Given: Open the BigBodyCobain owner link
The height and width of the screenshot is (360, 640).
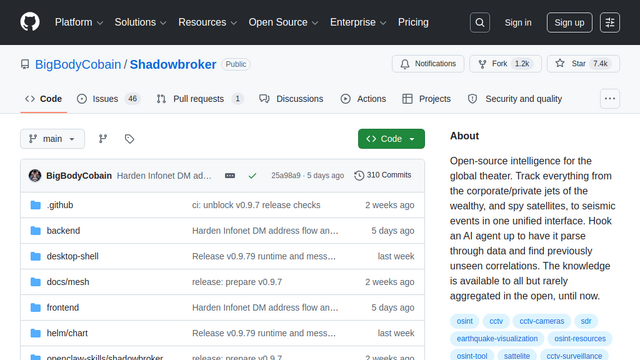Looking at the screenshot, I should pos(78,64).
